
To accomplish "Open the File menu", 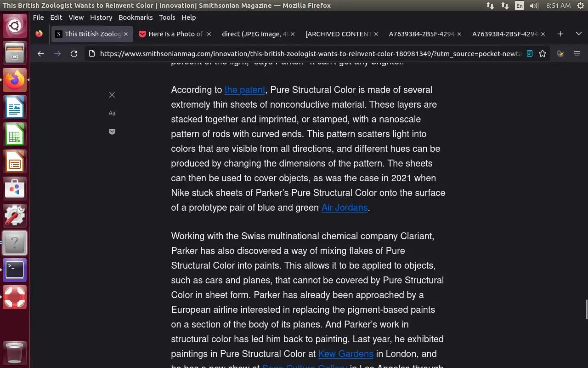I will pos(38,17).
